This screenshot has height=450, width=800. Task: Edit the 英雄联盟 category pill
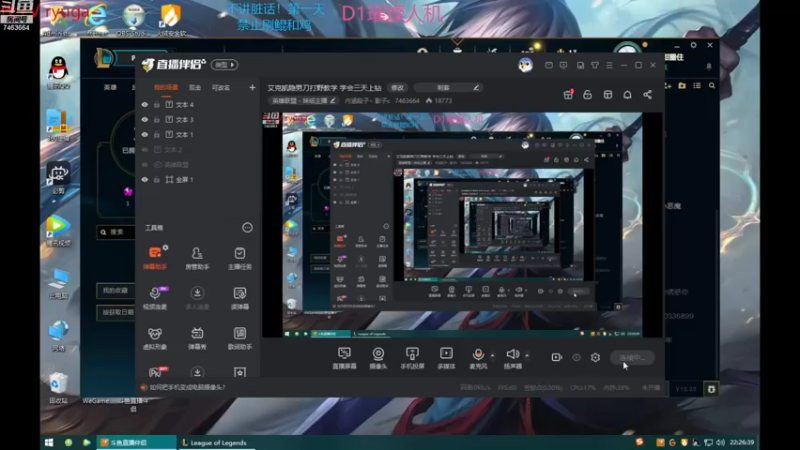pos(303,101)
